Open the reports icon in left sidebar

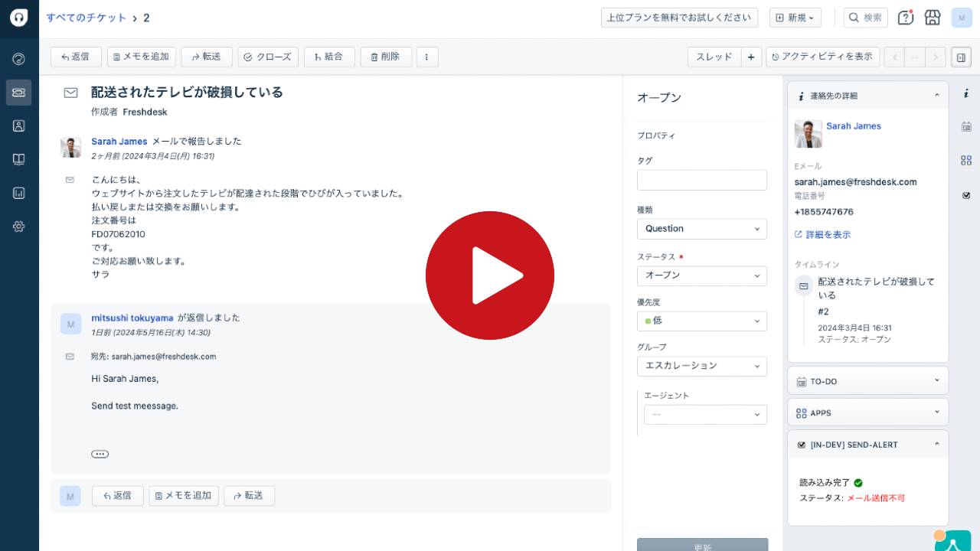pos(19,194)
